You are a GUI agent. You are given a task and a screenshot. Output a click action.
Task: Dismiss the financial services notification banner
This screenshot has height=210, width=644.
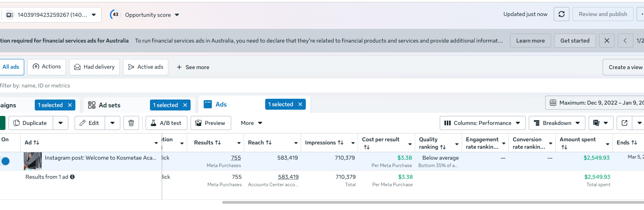[607, 41]
